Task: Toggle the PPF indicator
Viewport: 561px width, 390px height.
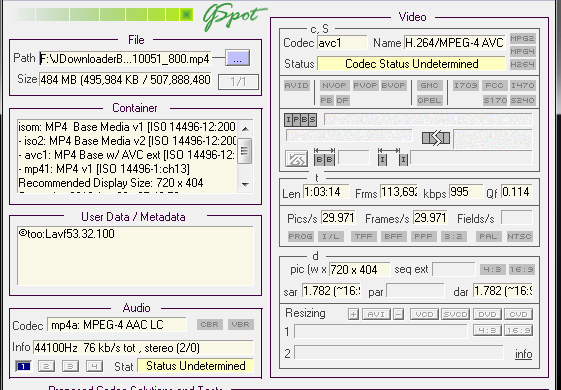Action: pos(423,237)
